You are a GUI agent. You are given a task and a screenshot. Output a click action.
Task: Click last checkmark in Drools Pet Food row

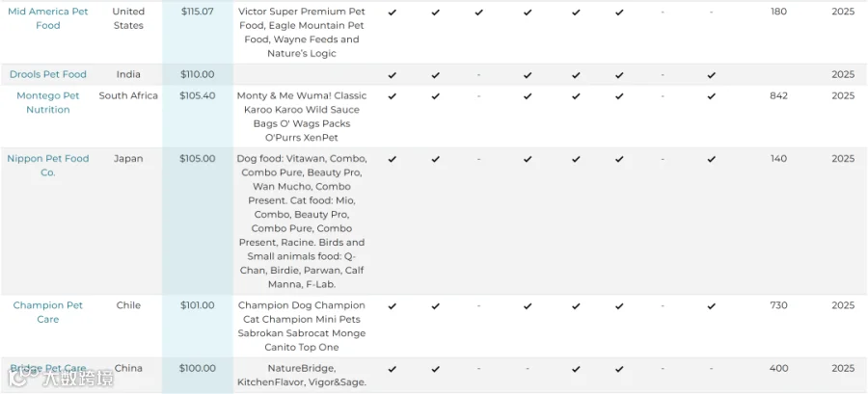coord(712,75)
